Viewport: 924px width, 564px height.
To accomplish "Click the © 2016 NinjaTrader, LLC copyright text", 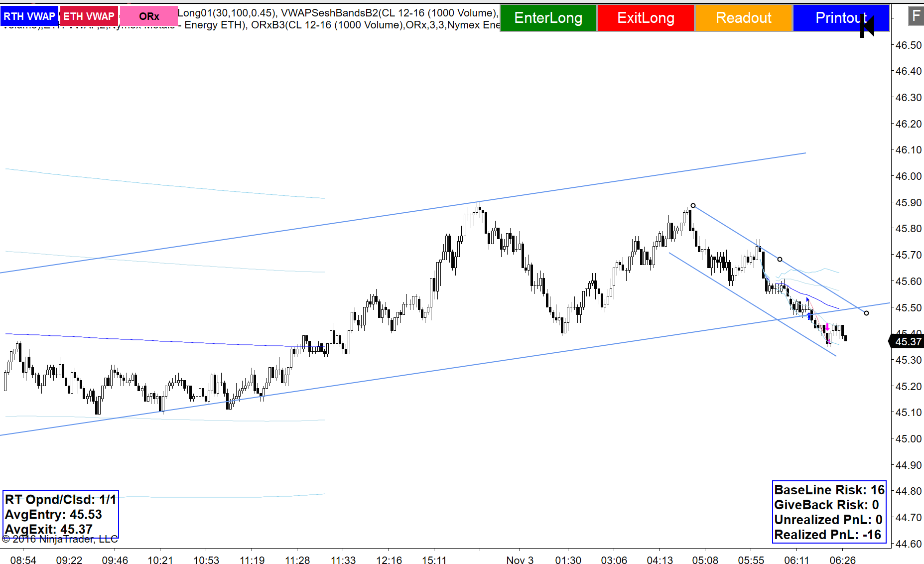I will tap(60, 539).
